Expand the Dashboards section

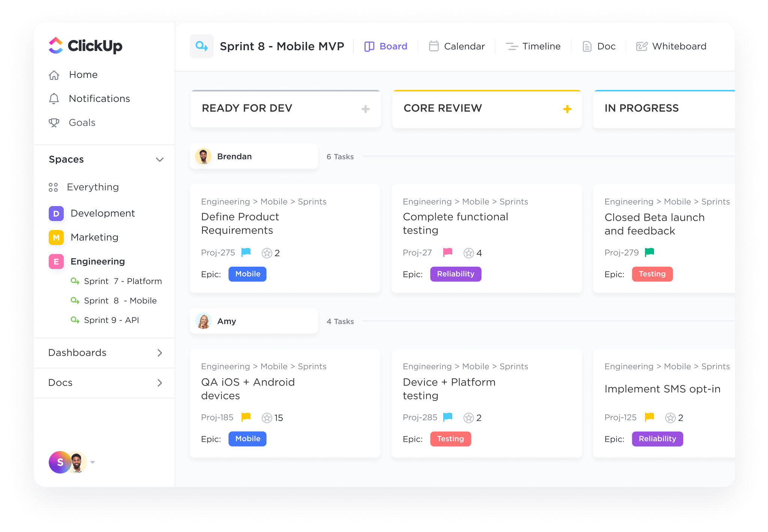pyautogui.click(x=160, y=353)
